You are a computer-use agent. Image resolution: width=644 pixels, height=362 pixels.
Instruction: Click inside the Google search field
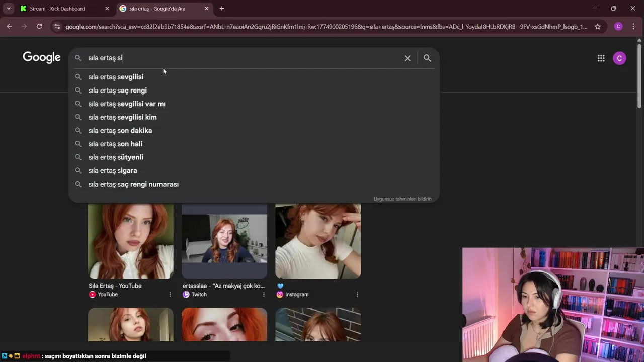(x=244, y=58)
